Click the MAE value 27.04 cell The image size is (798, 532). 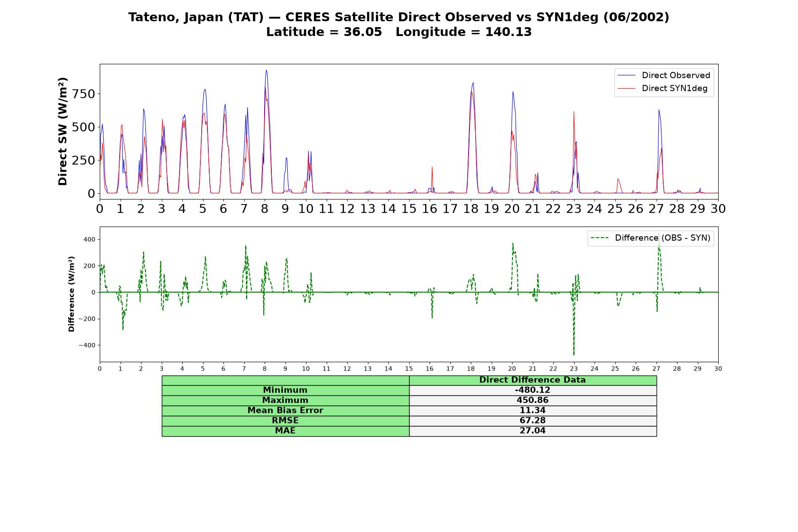tap(532, 431)
